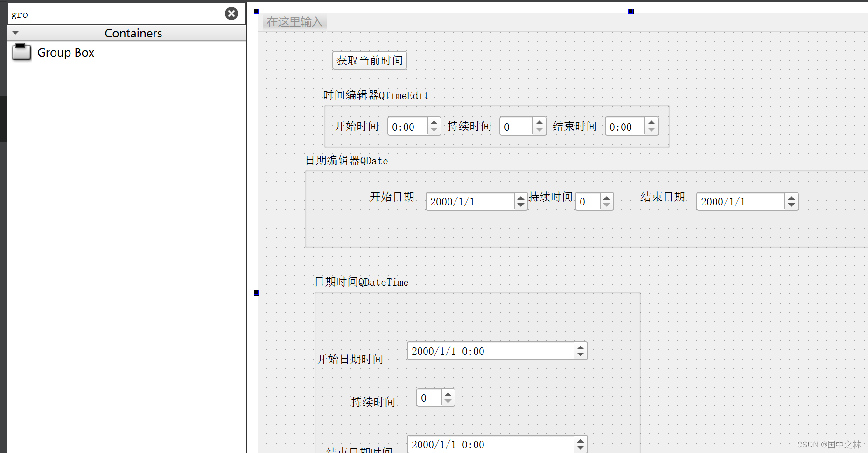Screen dimensions: 868x453
Task: Increase the 结束日期 date value
Action: point(791,198)
